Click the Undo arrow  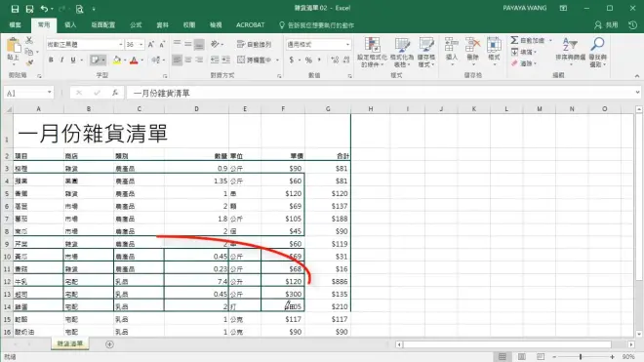click(44, 9)
